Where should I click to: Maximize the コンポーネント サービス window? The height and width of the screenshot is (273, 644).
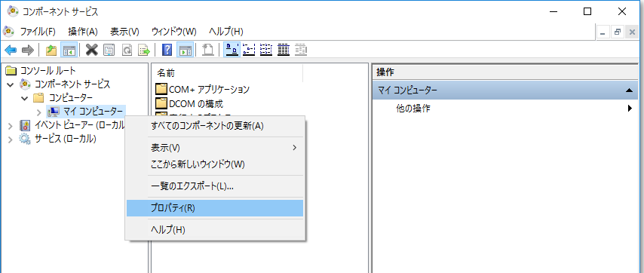[587, 11]
